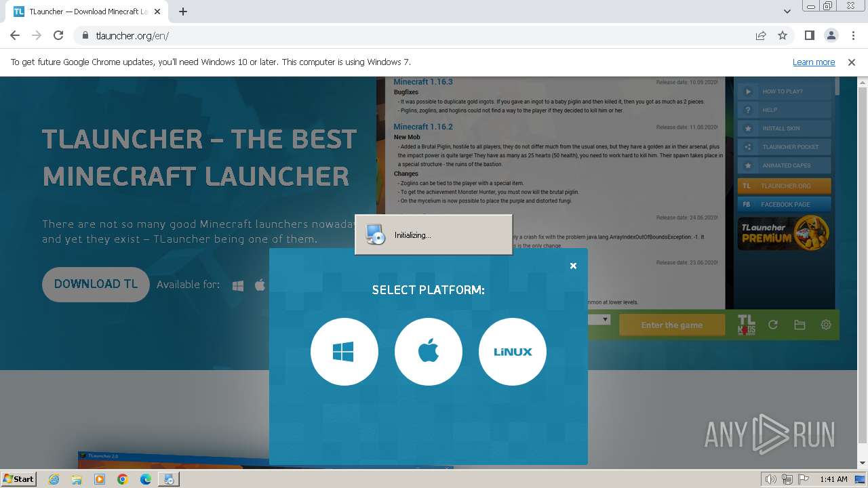Click the folder icon in launcher screenshot
The width and height of the screenshot is (868, 488).
pos(800,325)
